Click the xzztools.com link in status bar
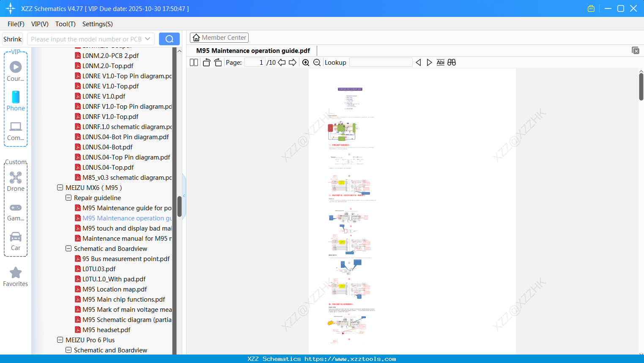 (350, 359)
